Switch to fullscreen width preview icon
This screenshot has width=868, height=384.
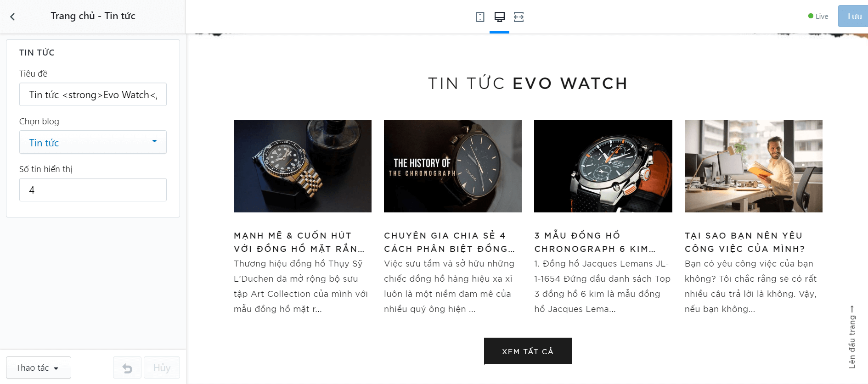click(x=519, y=17)
